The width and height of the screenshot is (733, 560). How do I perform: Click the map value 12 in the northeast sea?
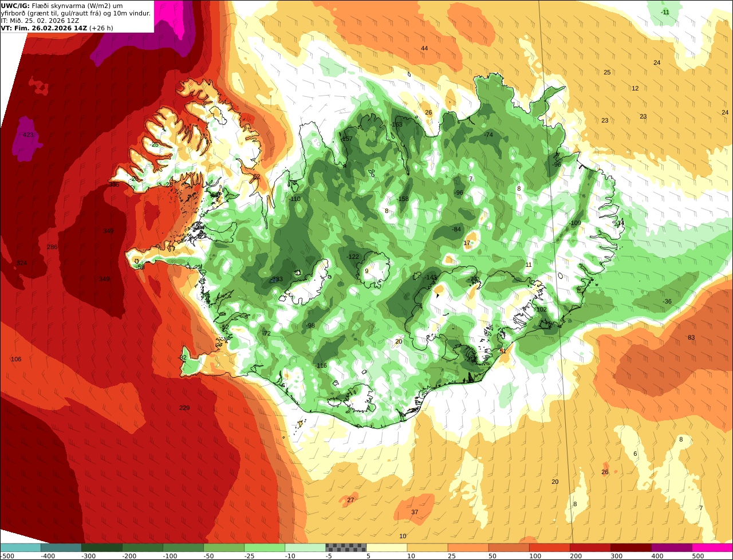635,89
